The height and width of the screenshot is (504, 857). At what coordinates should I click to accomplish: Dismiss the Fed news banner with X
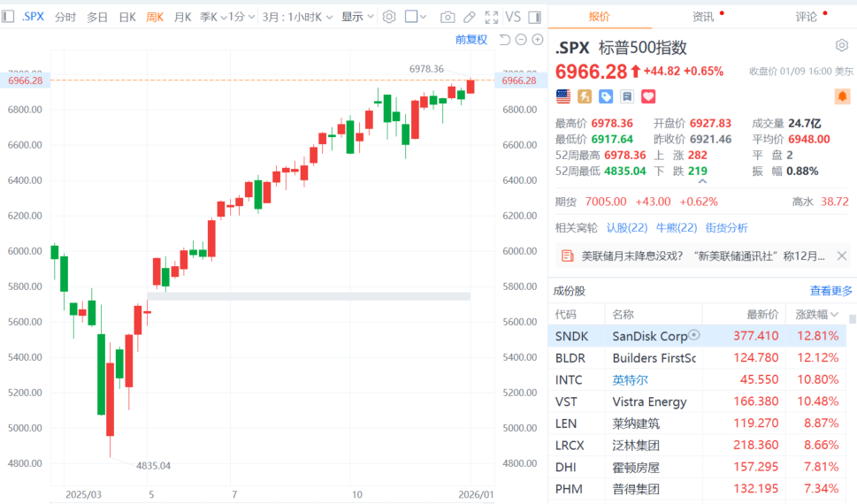pos(841,256)
